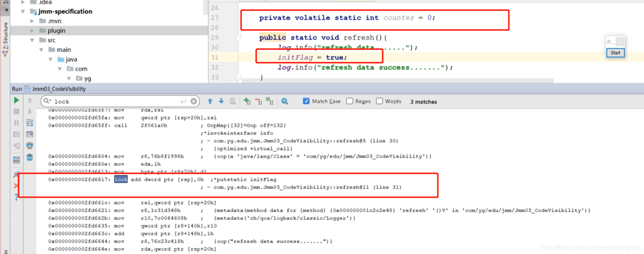Click Find all usages icon in search bar
This screenshot has width=644, height=254.
(x=233, y=101)
